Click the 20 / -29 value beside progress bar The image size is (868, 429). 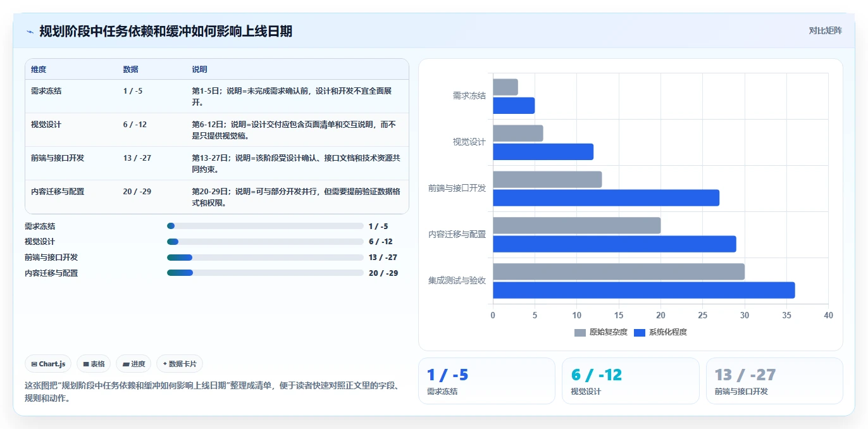[383, 273]
